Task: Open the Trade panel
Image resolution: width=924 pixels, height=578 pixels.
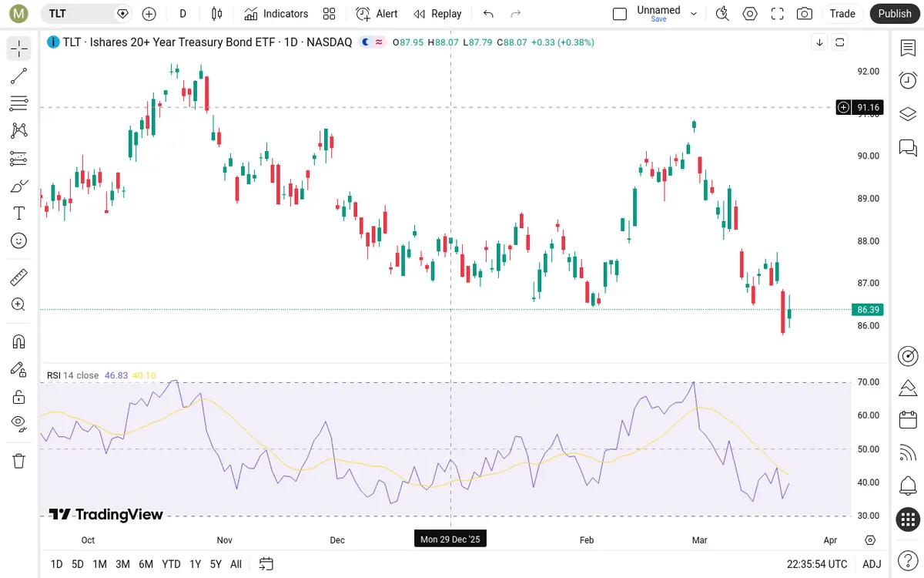Action: click(x=842, y=14)
